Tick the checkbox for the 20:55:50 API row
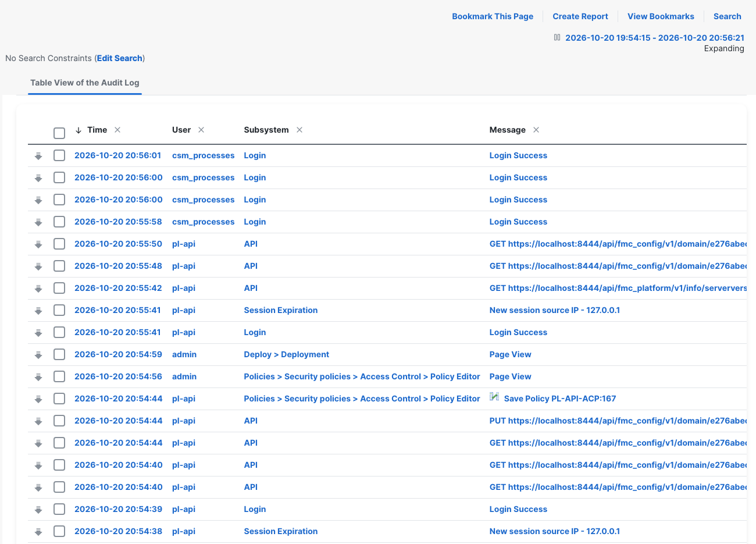 pos(59,244)
